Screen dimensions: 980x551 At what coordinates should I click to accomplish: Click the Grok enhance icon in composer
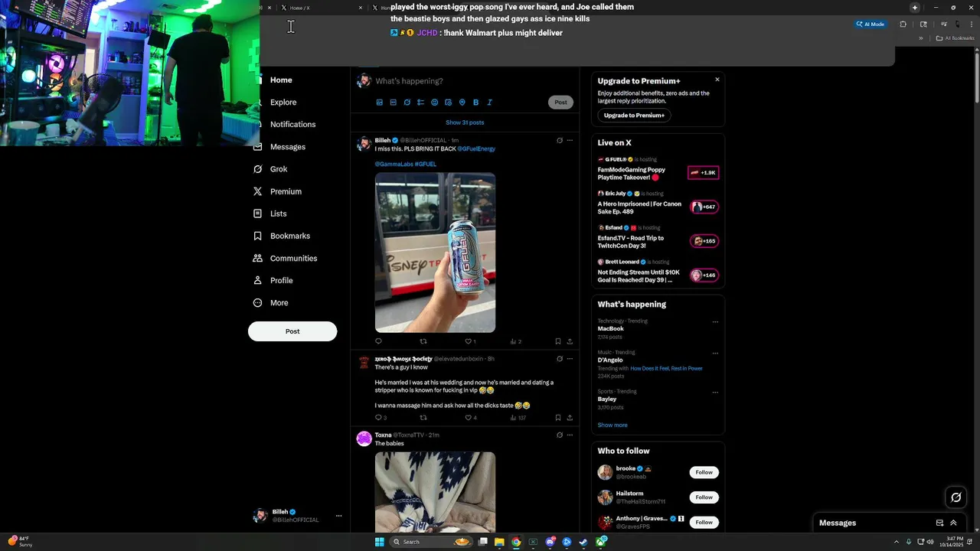(407, 103)
